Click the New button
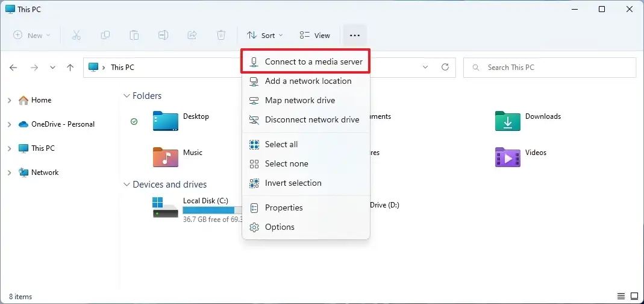 [32, 36]
